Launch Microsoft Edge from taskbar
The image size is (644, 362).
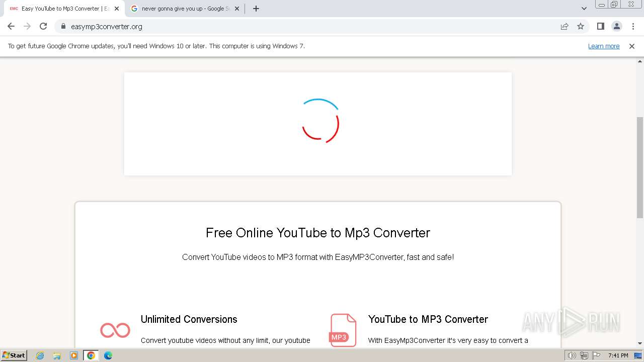pyautogui.click(x=108, y=355)
